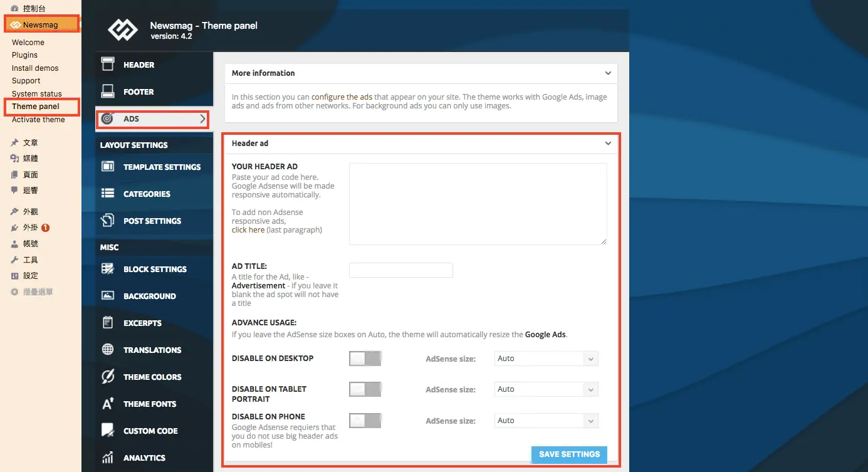Click the Custom Code icon
This screenshot has height=472, width=868.
[x=108, y=431]
